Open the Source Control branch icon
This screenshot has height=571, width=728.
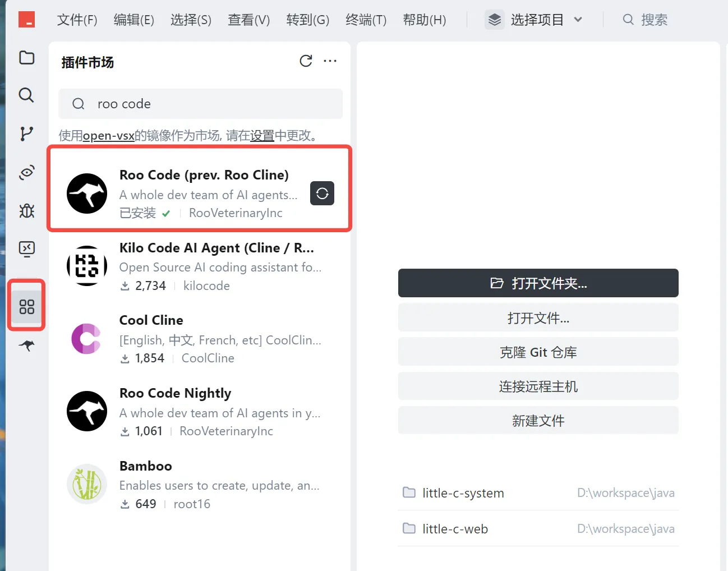click(26, 133)
